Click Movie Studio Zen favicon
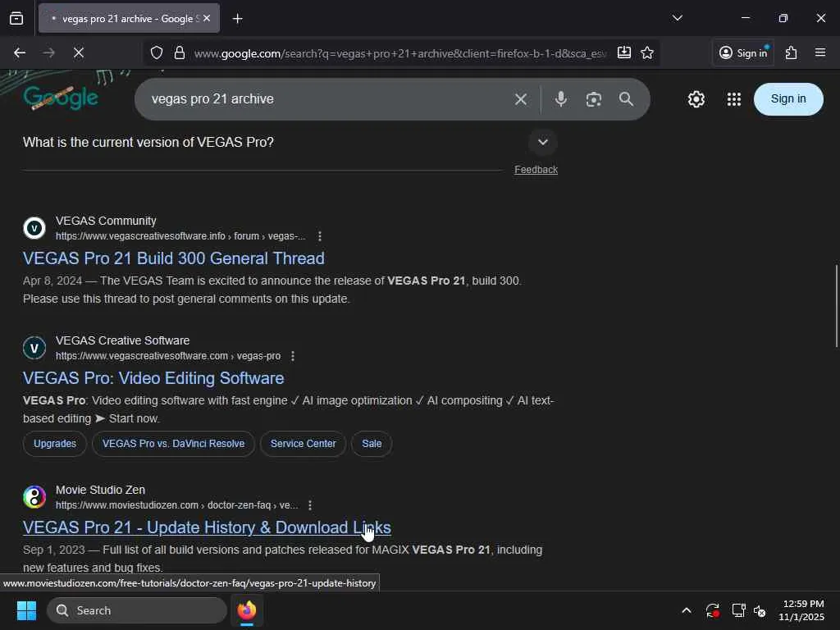 click(x=34, y=497)
